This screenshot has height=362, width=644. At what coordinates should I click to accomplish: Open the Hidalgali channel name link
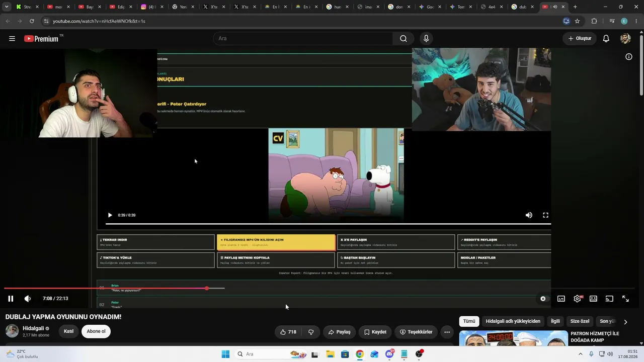[x=33, y=328]
